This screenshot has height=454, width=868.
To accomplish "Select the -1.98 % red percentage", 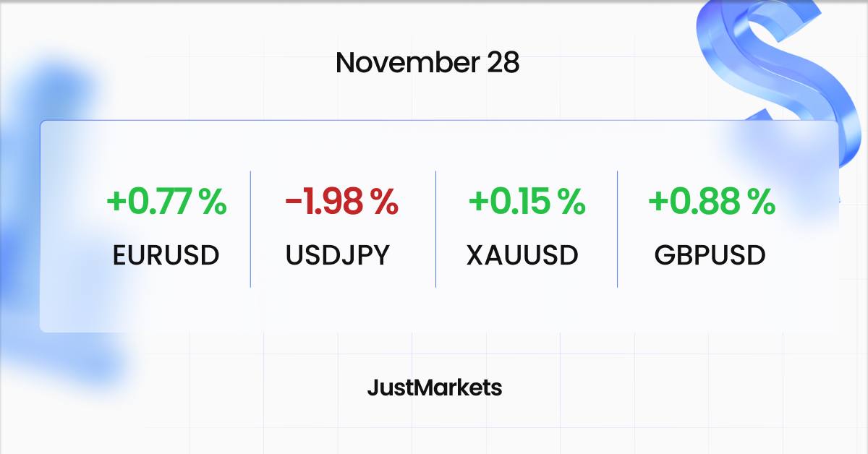I will pyautogui.click(x=341, y=202).
